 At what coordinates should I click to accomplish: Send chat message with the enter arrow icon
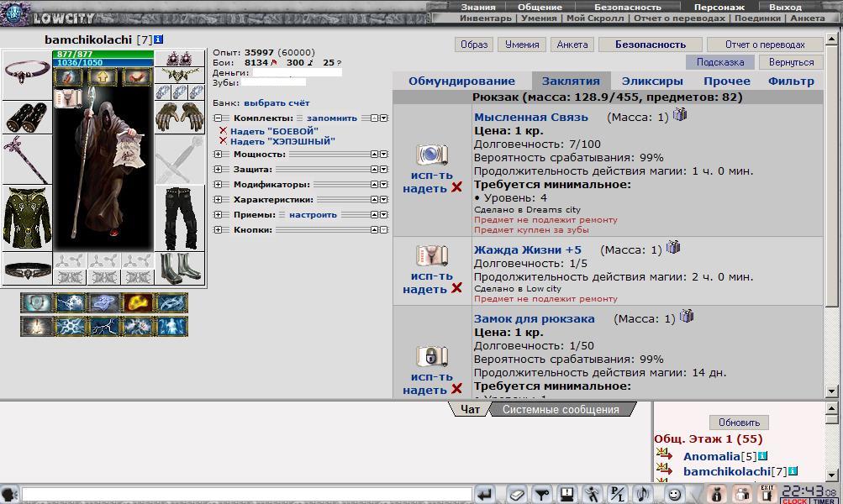[x=484, y=494]
